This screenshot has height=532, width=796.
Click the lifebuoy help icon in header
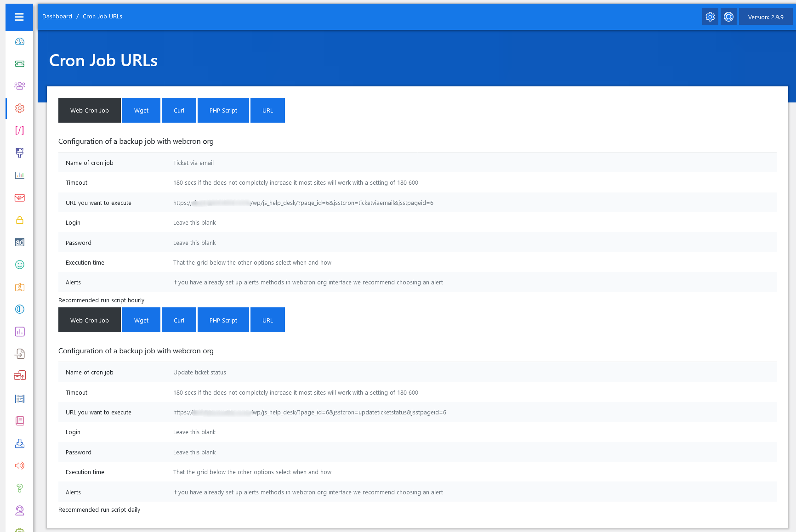(x=728, y=17)
